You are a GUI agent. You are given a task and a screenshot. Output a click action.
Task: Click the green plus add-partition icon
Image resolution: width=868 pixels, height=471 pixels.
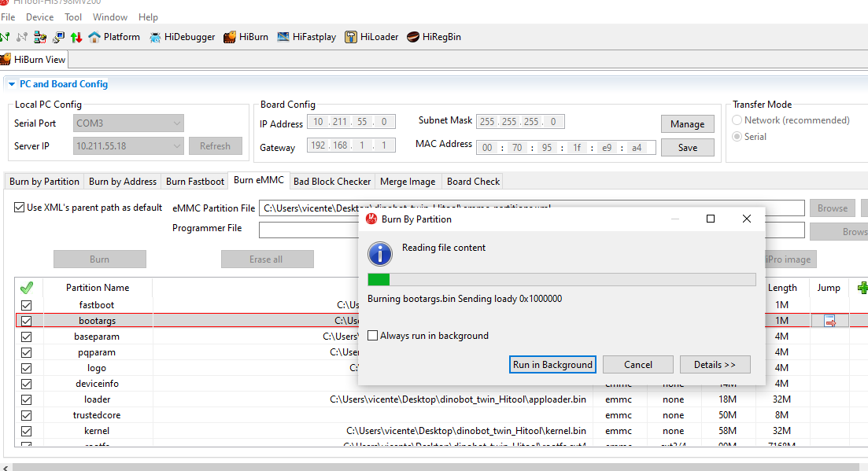[862, 288]
